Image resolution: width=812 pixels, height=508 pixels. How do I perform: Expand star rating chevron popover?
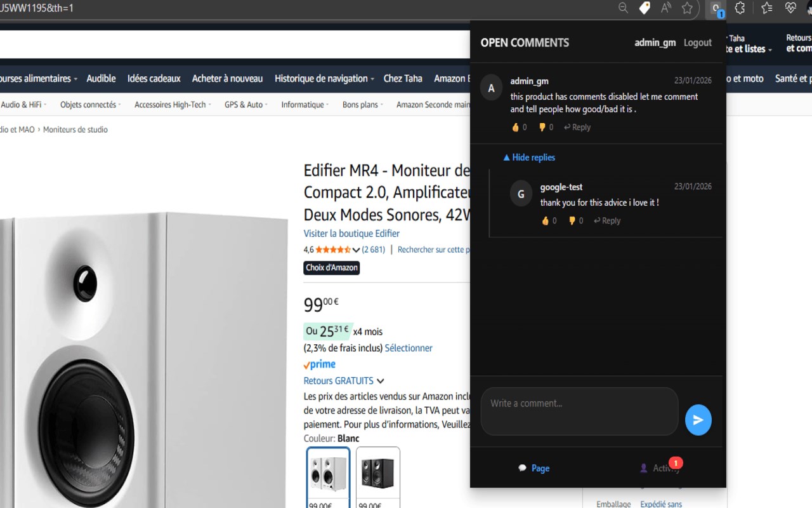(356, 250)
